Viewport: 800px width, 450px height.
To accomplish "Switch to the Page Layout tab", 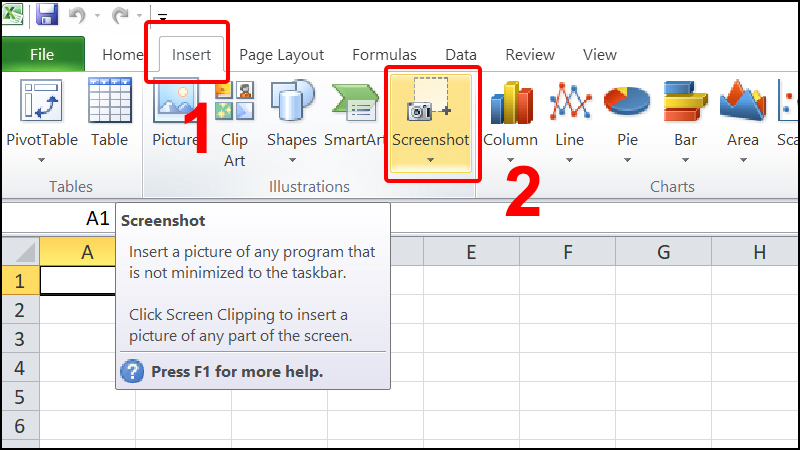I will click(x=281, y=55).
